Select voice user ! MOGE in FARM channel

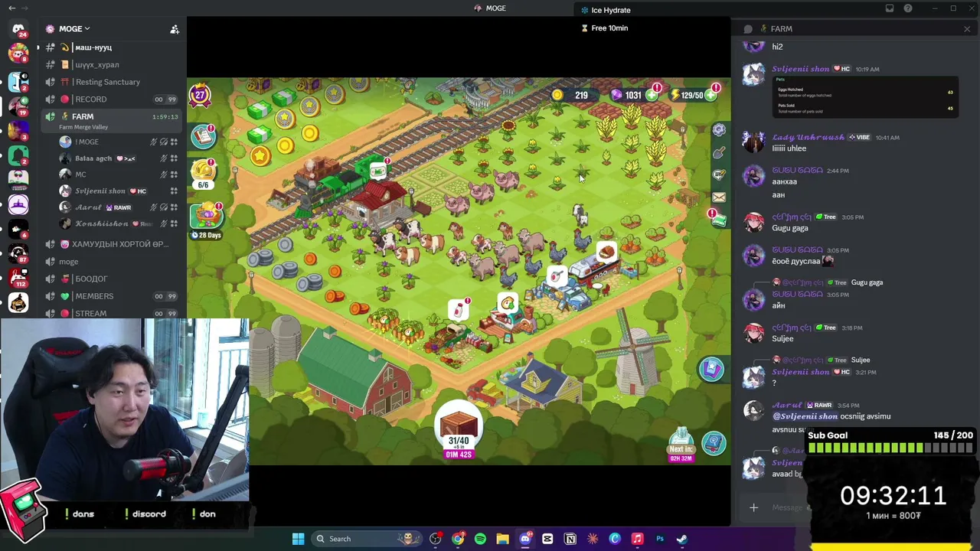(x=119, y=142)
